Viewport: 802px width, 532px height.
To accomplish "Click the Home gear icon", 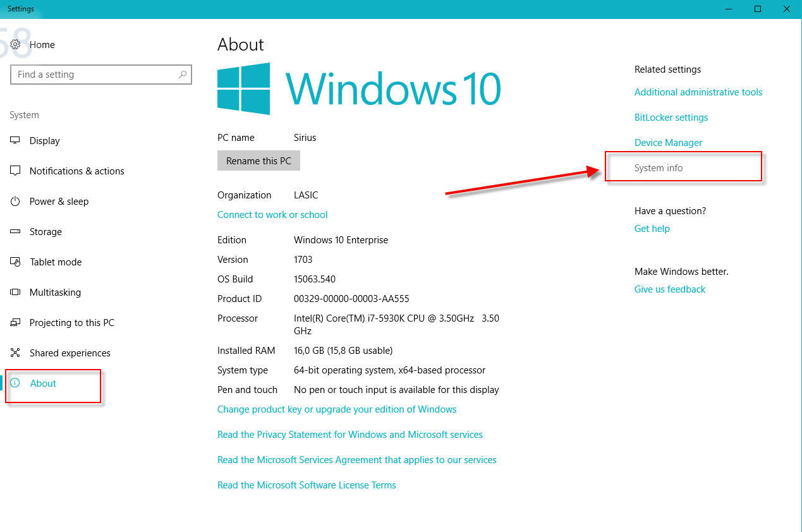I will (x=16, y=45).
